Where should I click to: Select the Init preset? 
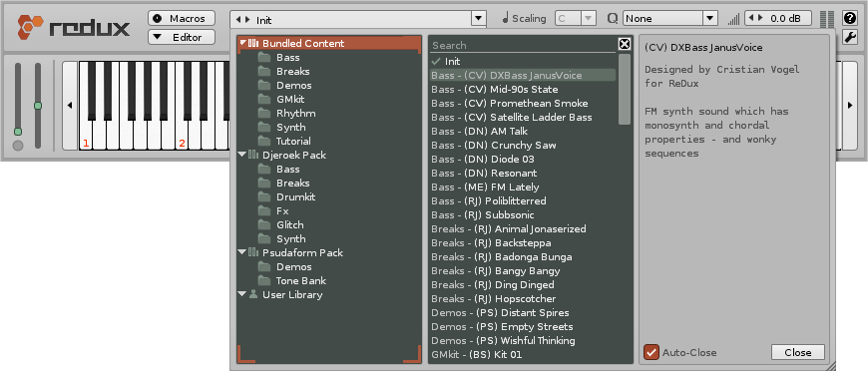523,62
